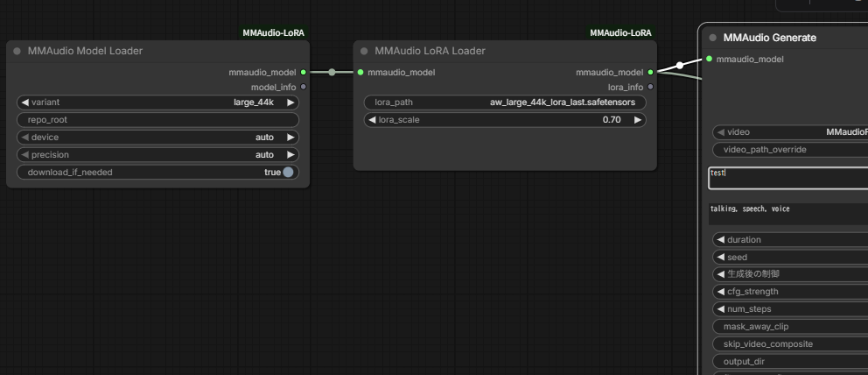
Task: Select next variant with the right arrow
Action: 290,103
